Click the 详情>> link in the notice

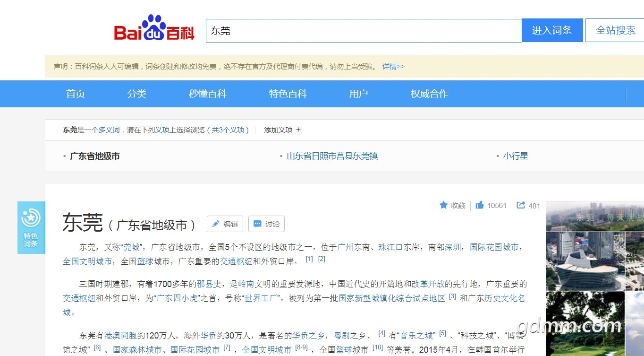pos(393,67)
